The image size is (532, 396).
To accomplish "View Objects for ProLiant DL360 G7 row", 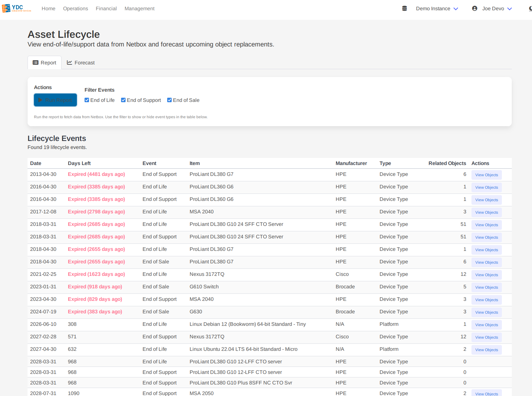I will [x=487, y=250].
